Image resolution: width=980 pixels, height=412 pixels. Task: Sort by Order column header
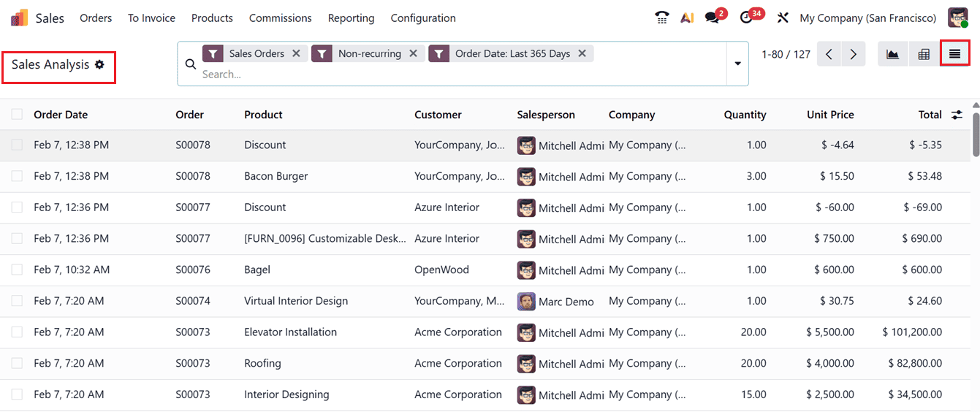coord(189,115)
